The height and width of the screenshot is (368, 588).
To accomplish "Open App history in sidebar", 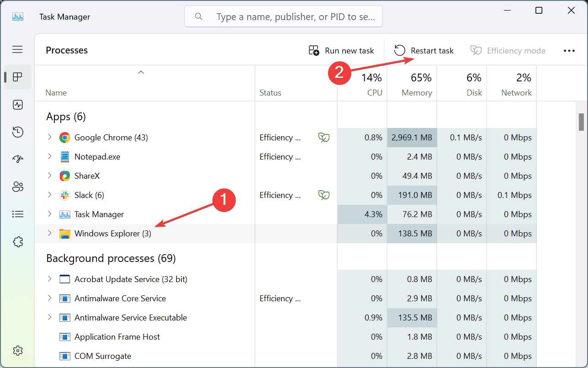I will click(x=18, y=132).
